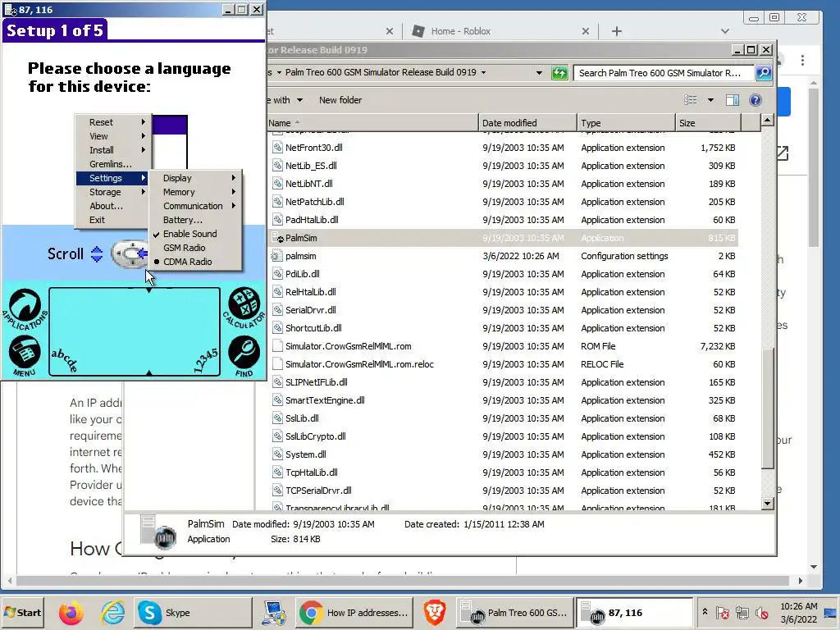The height and width of the screenshot is (630, 840).
Task: Expand the Communication submenu
Action: point(195,206)
